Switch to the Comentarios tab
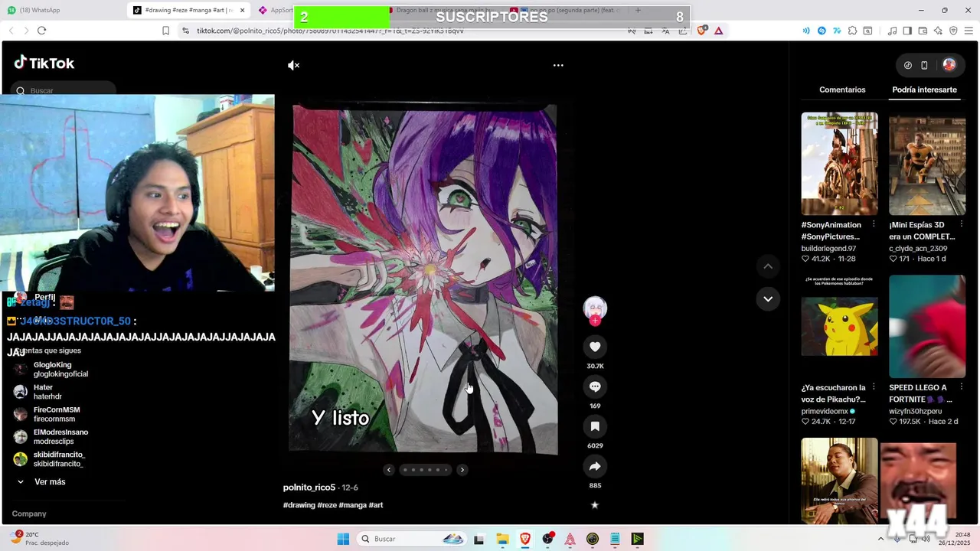The image size is (980, 551). point(842,90)
